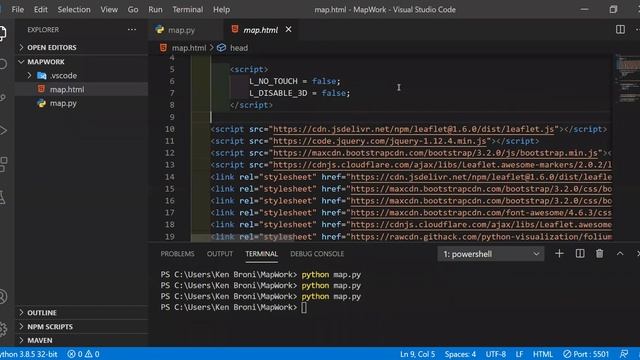
Task: Click the Python 3.8.5 32-bit interpreter status
Action: 29,354
